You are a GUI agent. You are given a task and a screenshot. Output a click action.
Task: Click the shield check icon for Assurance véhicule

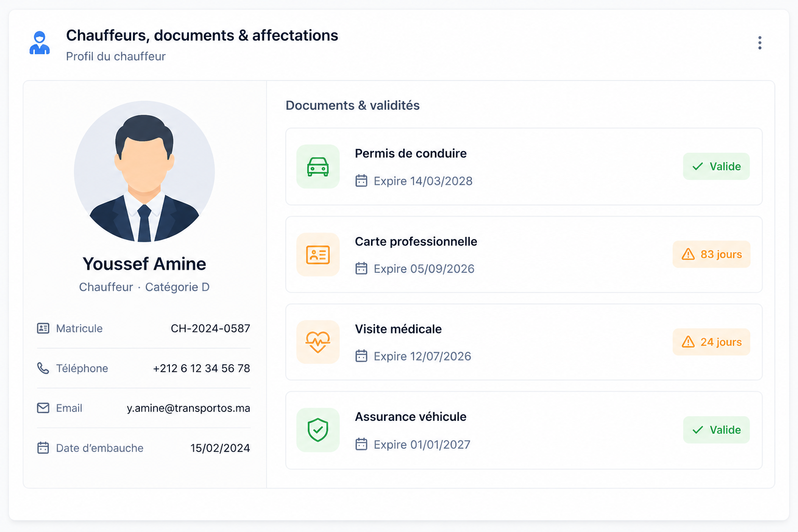(x=318, y=430)
